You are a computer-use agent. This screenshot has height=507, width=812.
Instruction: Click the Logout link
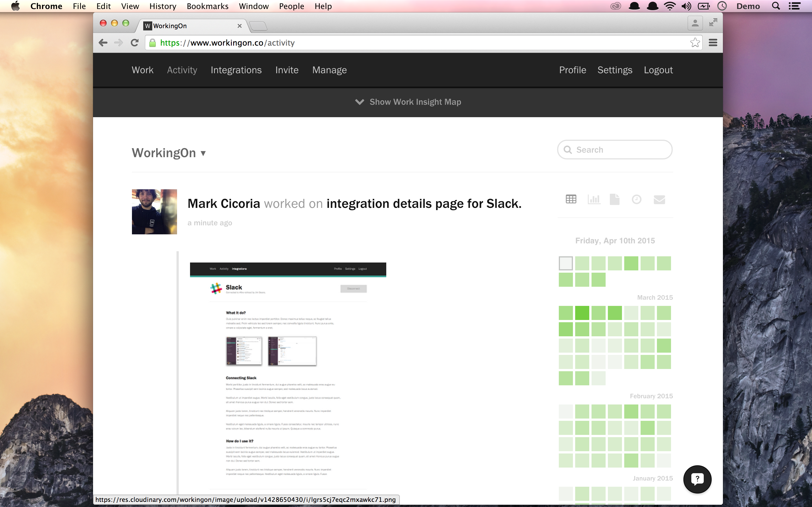658,70
